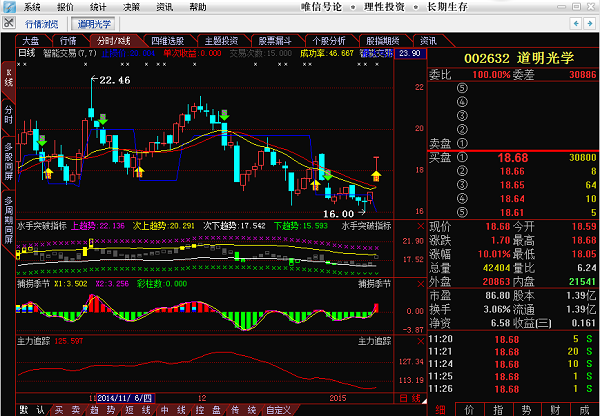Click the 自选 button at bottom of chart
The height and width of the screenshot is (416, 600).
[411, 398]
